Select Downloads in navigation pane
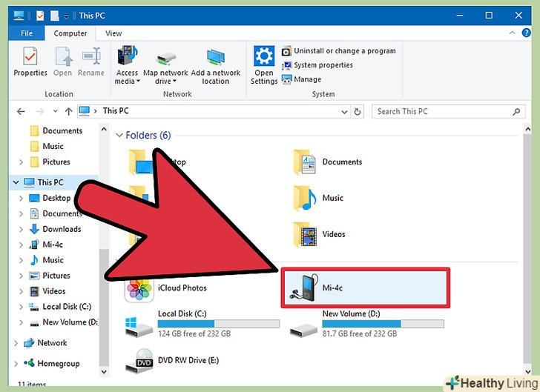Image resolution: width=540 pixels, height=392 pixels. click(x=55, y=229)
